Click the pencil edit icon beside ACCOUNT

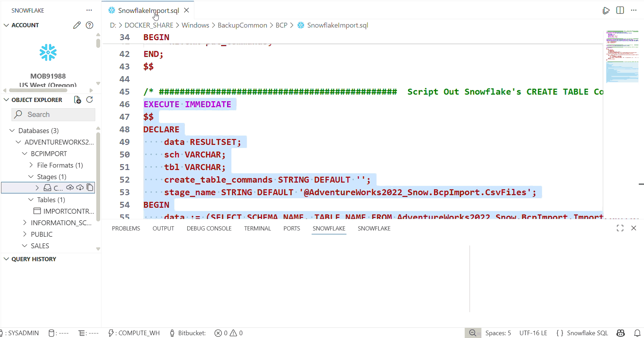click(x=77, y=25)
